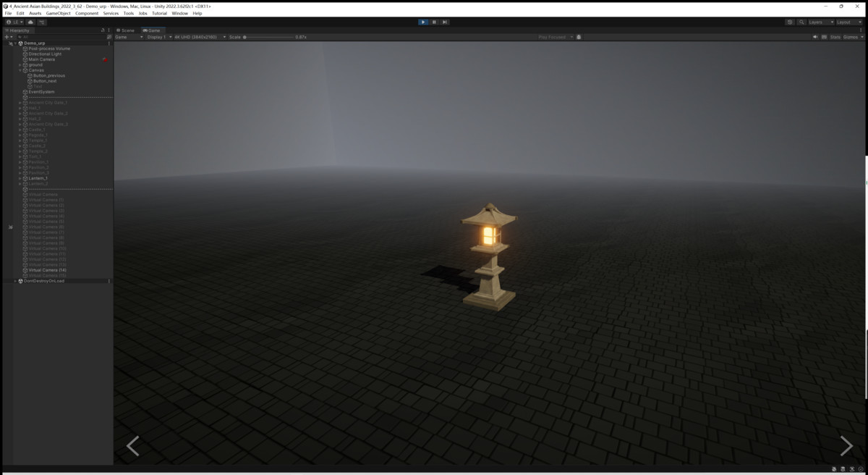The image size is (868, 475).
Task: Open the Unity cloud services icon
Action: click(30, 22)
